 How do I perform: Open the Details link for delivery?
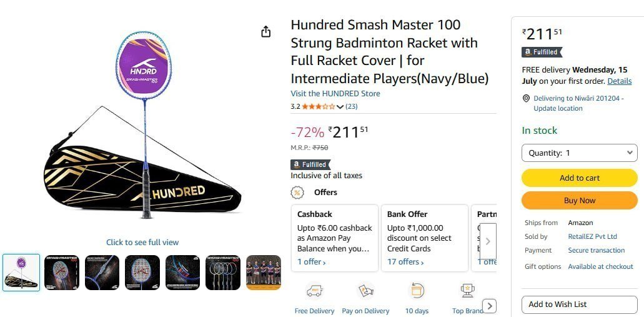tap(620, 81)
